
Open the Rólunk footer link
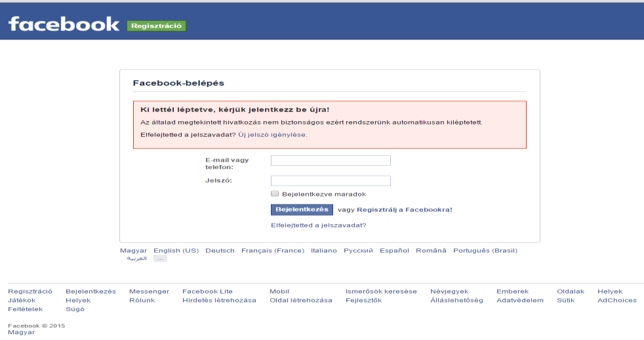[142, 300]
